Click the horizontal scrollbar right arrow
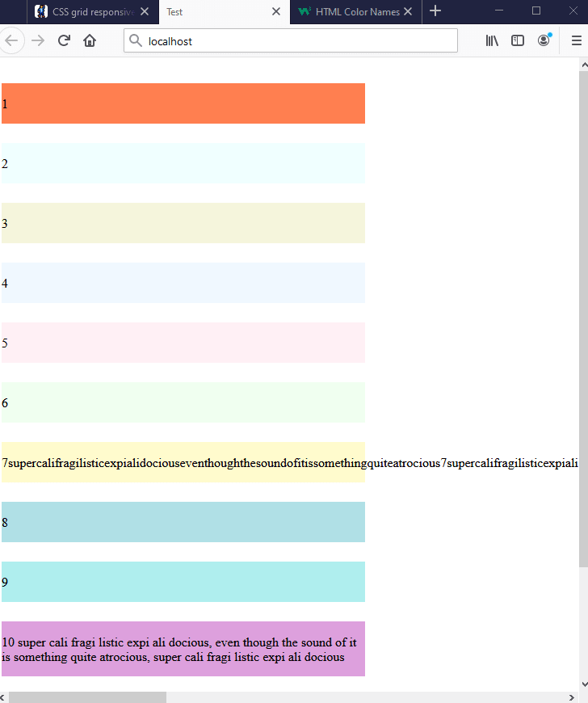Image resolution: width=588 pixels, height=703 pixels. (x=571, y=697)
